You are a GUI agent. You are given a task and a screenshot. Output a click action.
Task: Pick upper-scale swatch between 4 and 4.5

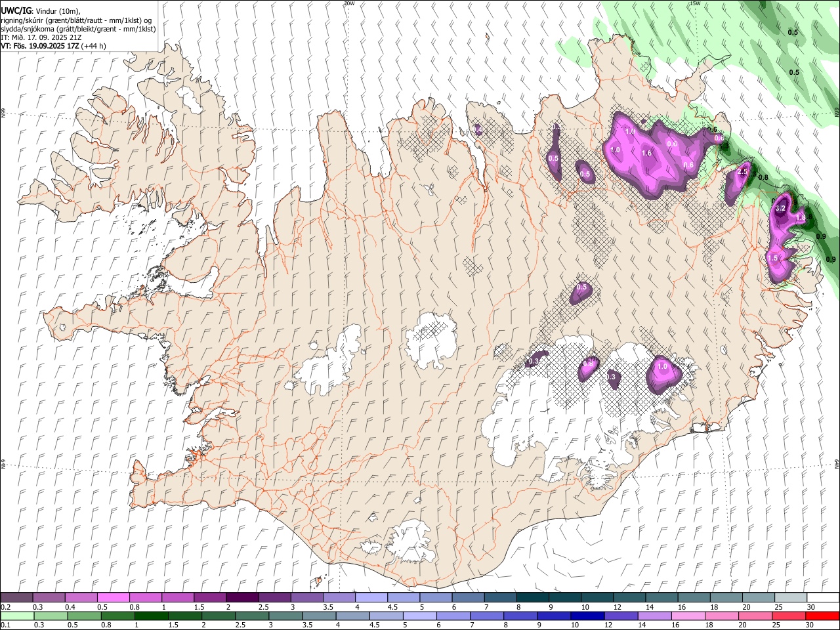[371, 597]
